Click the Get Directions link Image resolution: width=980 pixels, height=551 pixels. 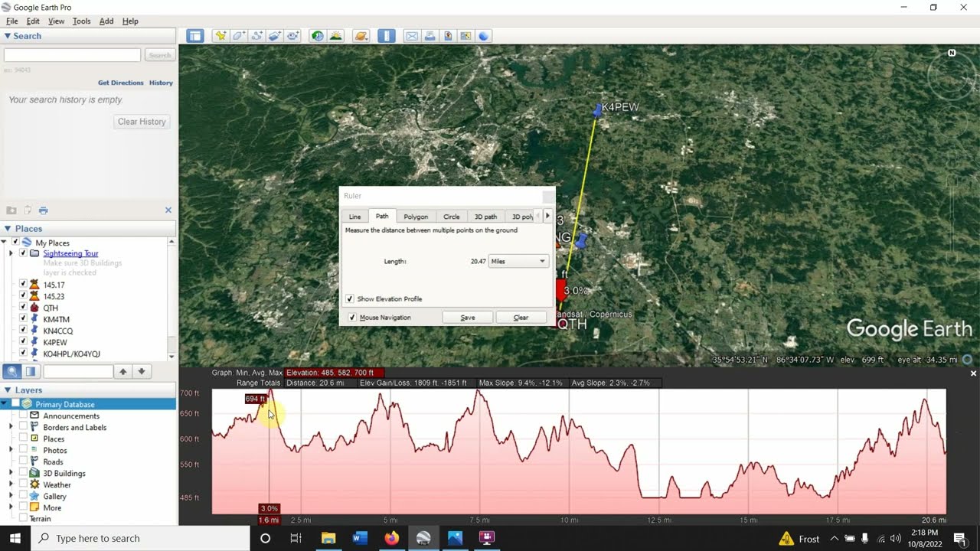(x=121, y=83)
